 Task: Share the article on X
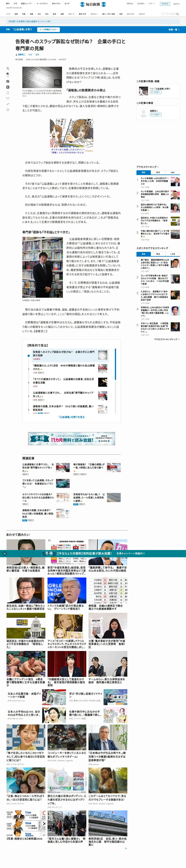click(x=8, y=68)
